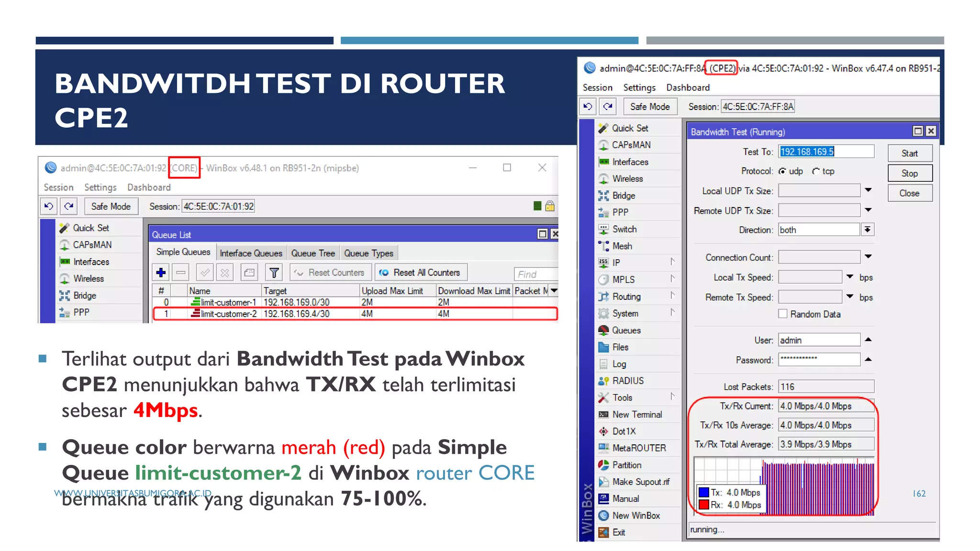980x551 pixels.
Task: Open Settings menu in CPE2 WinBox
Action: pyautogui.click(x=639, y=88)
